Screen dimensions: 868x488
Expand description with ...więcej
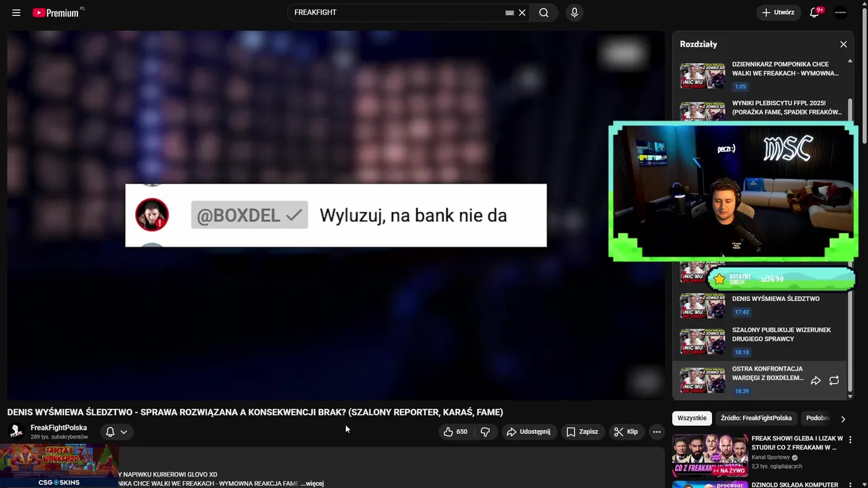pos(312,483)
